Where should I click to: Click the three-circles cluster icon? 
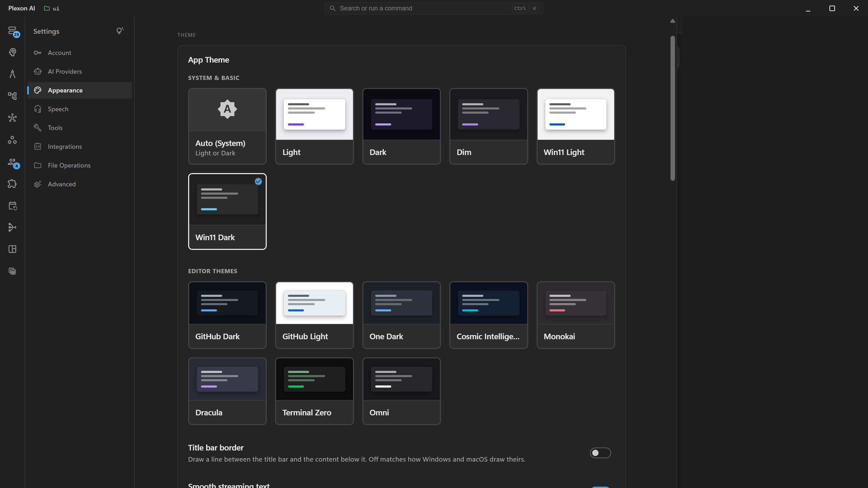pos(13,140)
